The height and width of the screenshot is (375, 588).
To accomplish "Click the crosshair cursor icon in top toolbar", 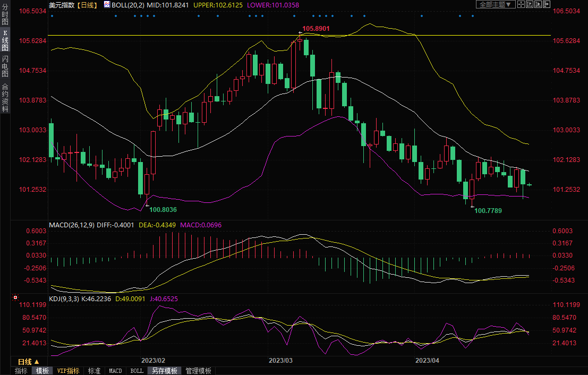I will point(521,4).
